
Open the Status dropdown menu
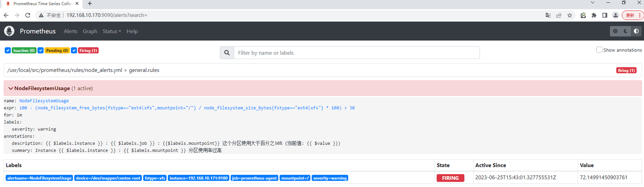pos(111,31)
